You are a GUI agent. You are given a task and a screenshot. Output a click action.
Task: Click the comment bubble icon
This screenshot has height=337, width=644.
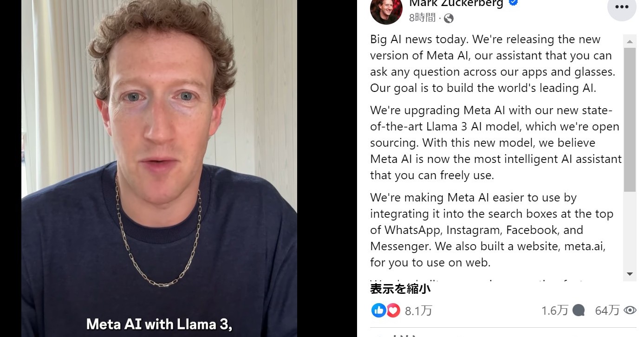tap(579, 310)
